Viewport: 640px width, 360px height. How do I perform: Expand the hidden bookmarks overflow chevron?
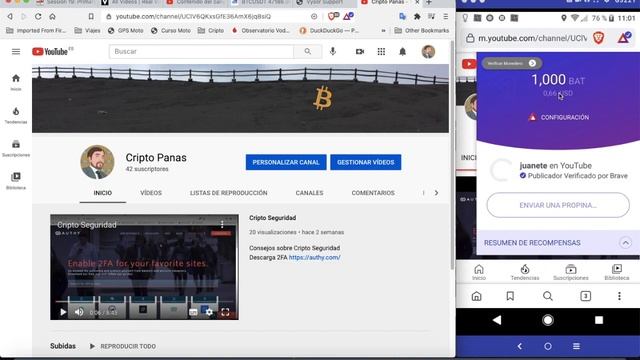383,31
